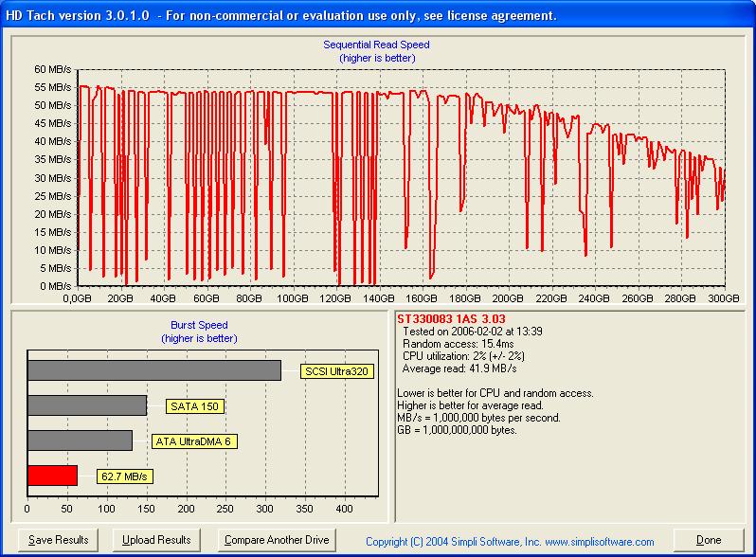Click the GB = 1,000,000,000 bytes line
Screen dimensions: 756x557
coord(457,430)
